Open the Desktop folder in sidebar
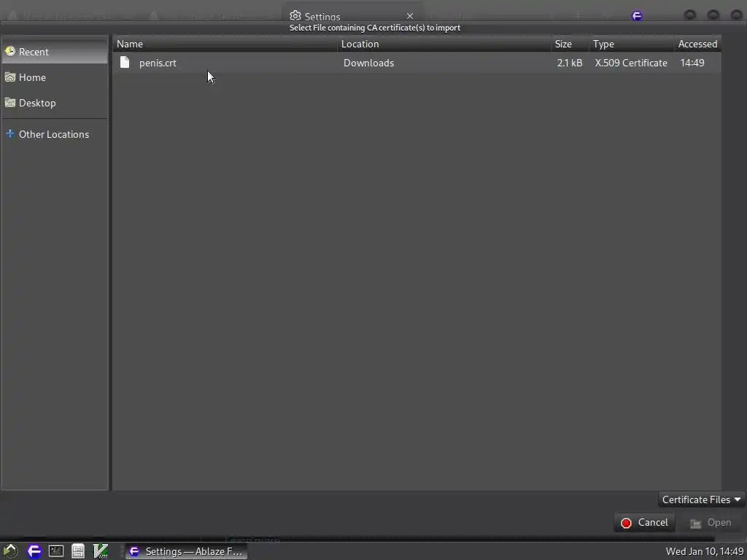The height and width of the screenshot is (560, 747). click(x=54, y=103)
